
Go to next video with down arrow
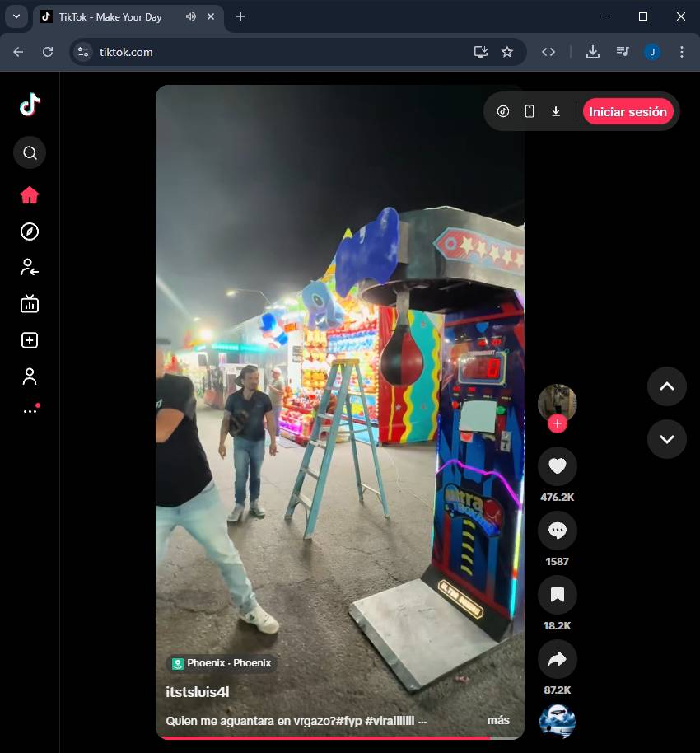point(666,439)
